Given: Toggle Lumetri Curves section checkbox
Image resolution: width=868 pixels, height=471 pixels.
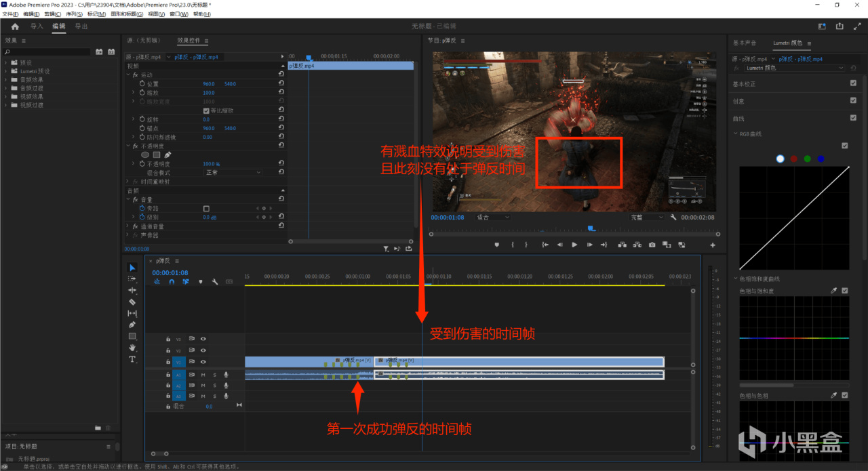Looking at the screenshot, I should (853, 117).
